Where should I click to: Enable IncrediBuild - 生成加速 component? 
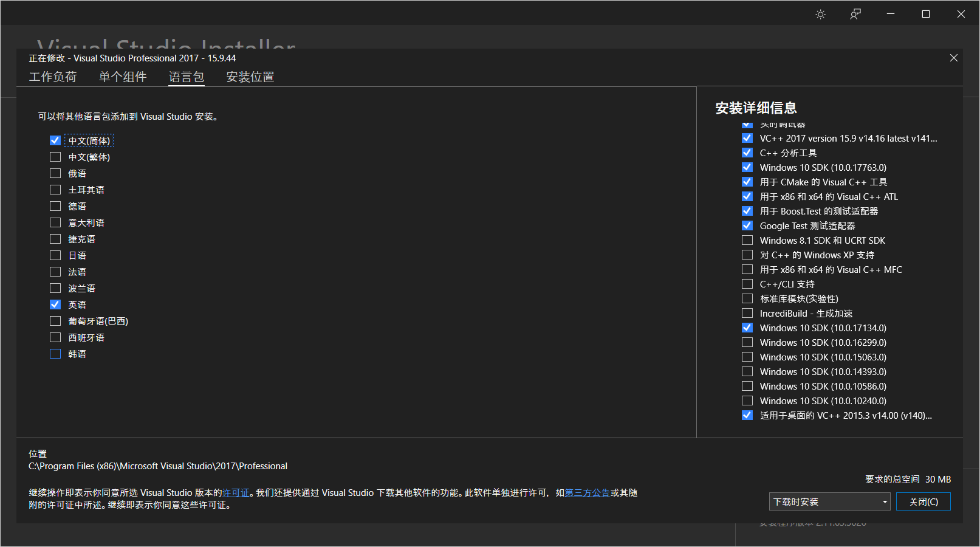(x=747, y=313)
